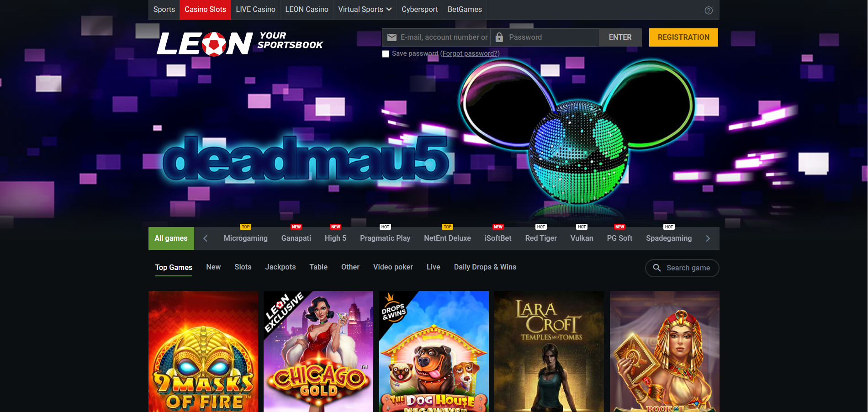This screenshot has height=412, width=868.
Task: Focus the E-mail, account number field
Action: click(436, 37)
